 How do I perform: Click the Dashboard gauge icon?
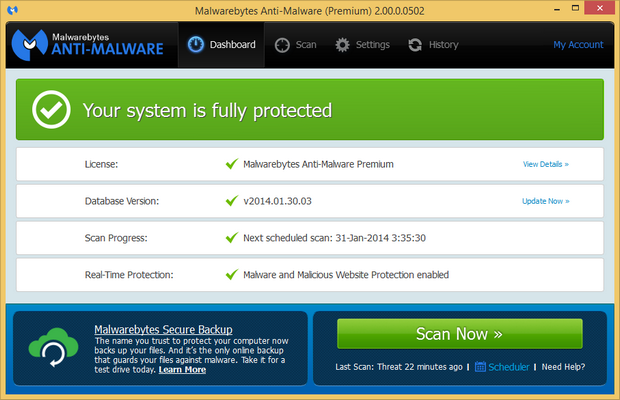tap(195, 45)
